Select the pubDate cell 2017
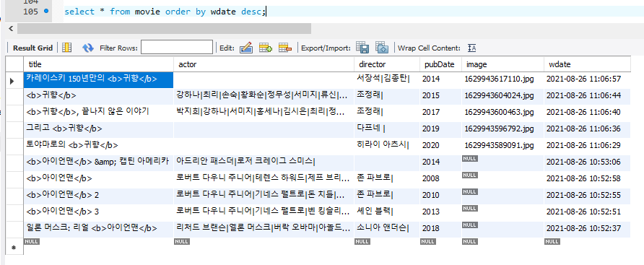This screenshot has width=644, height=265. click(x=440, y=112)
